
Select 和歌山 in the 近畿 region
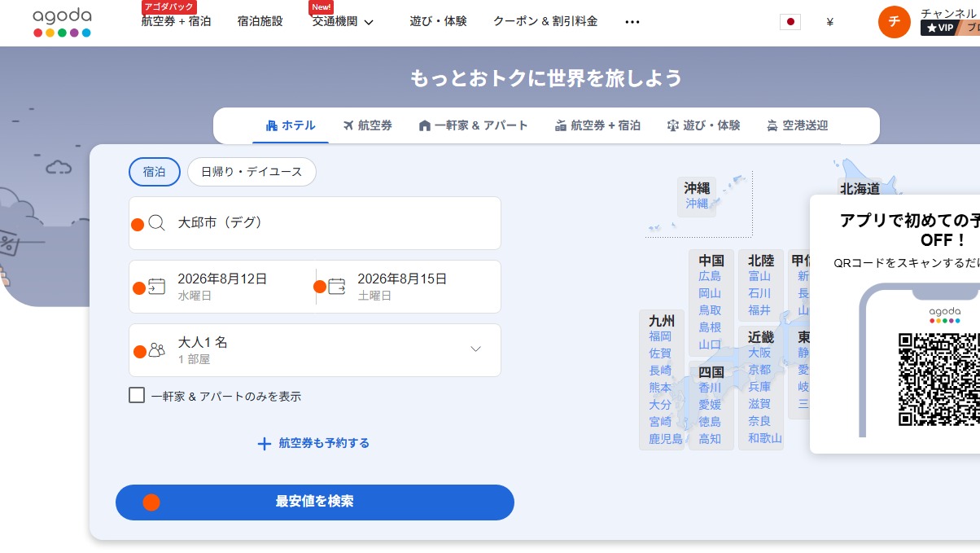[765, 438]
